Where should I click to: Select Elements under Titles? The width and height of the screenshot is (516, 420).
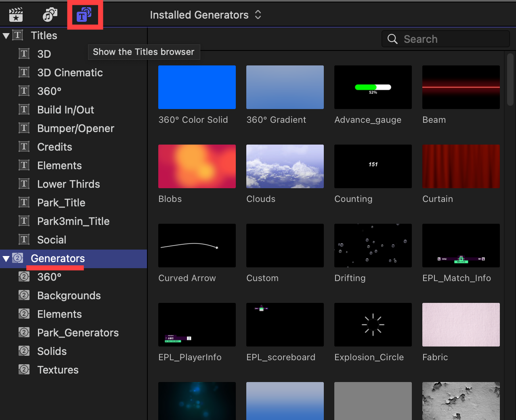(x=73, y=165)
